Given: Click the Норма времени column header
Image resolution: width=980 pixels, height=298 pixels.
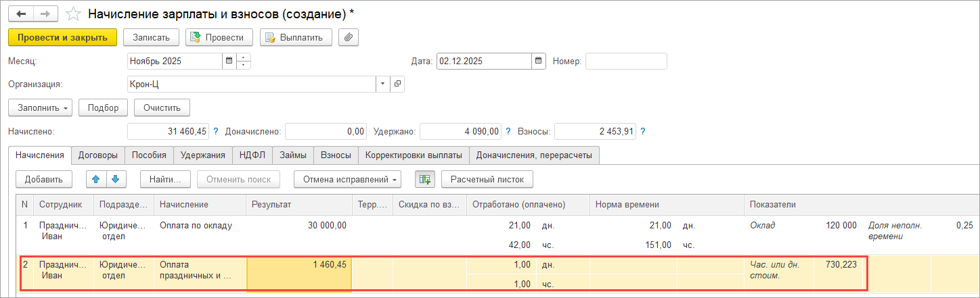Looking at the screenshot, I should [667, 204].
